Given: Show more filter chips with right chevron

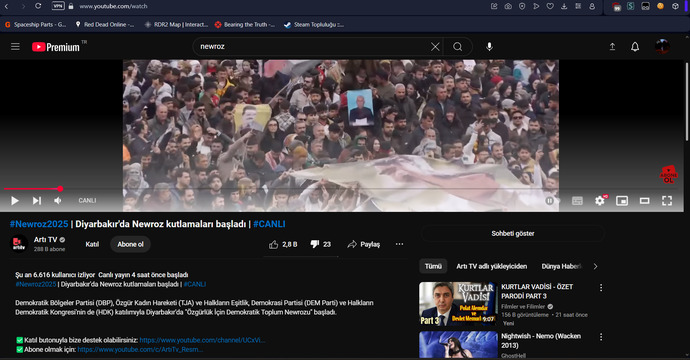Looking at the screenshot, I should coord(595,266).
